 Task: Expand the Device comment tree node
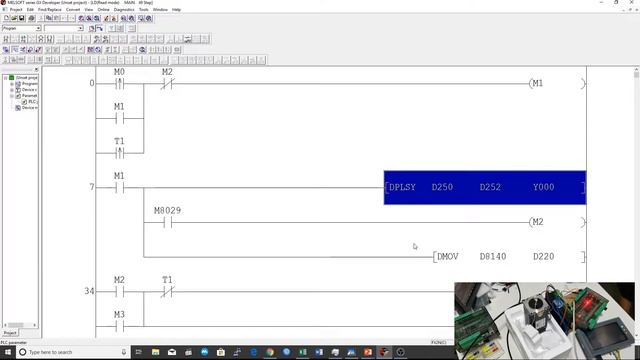pyautogui.click(x=12, y=90)
